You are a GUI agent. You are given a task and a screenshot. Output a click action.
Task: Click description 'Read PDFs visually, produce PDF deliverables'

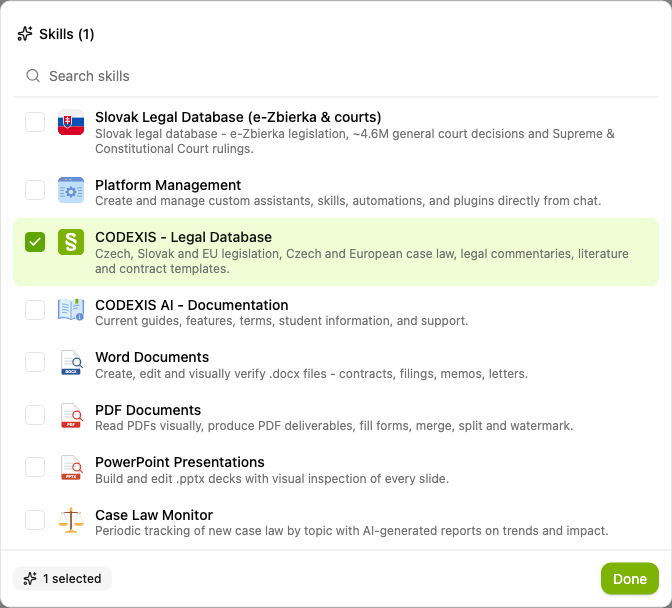tap(334, 426)
